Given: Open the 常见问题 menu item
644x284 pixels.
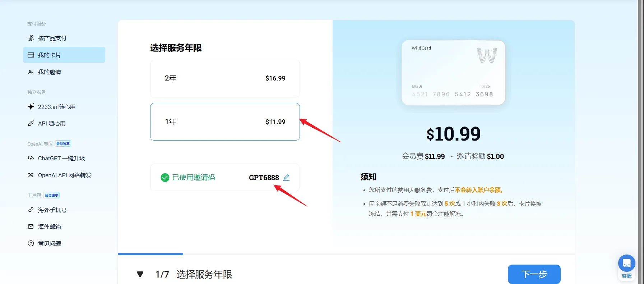Looking at the screenshot, I should pyautogui.click(x=50, y=243).
